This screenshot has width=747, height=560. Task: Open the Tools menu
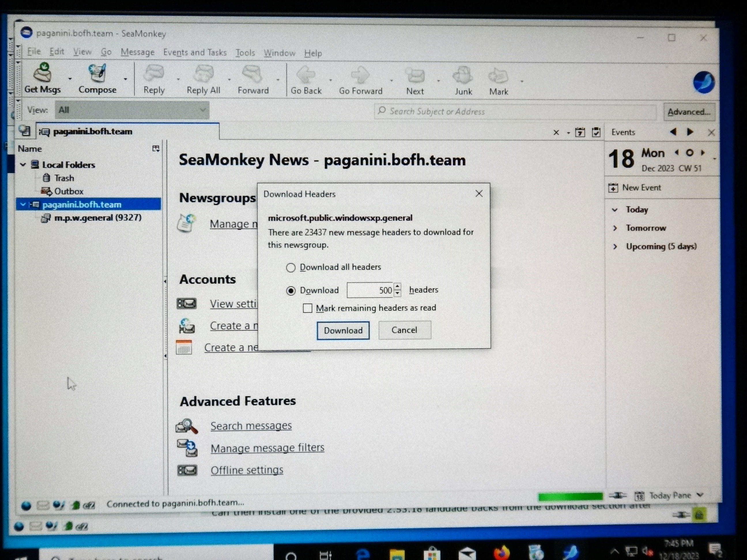[x=245, y=53]
